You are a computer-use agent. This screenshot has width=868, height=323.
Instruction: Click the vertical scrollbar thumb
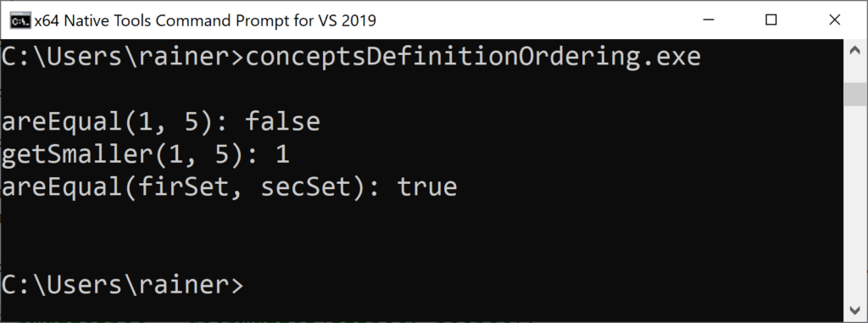pyautogui.click(x=856, y=93)
